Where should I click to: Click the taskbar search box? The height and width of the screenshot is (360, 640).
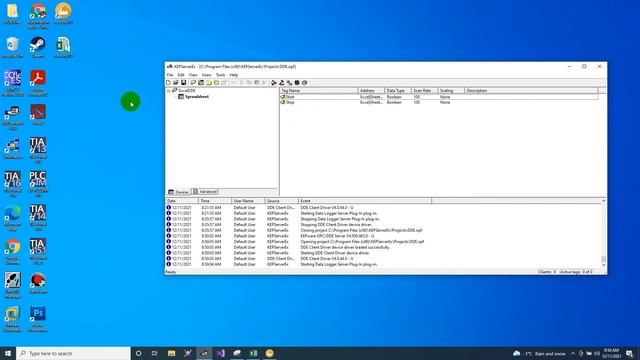73,353
